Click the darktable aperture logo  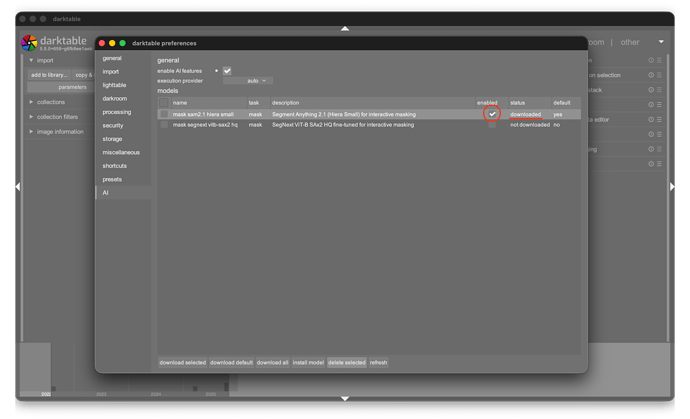point(29,43)
